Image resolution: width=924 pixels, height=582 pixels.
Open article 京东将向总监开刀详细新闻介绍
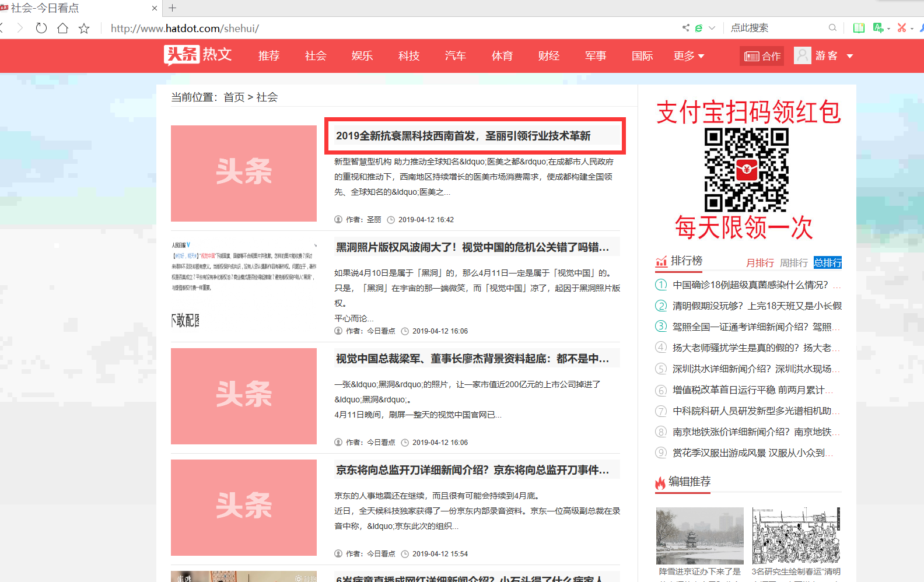(472, 470)
